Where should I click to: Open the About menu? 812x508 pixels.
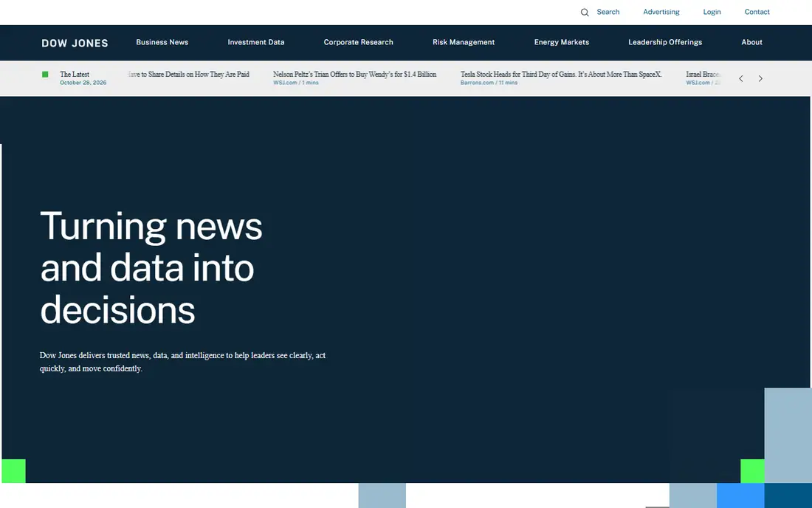751,43
